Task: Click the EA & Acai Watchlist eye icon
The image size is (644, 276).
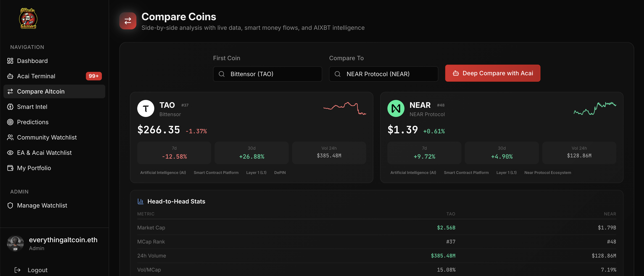Action: tap(10, 152)
